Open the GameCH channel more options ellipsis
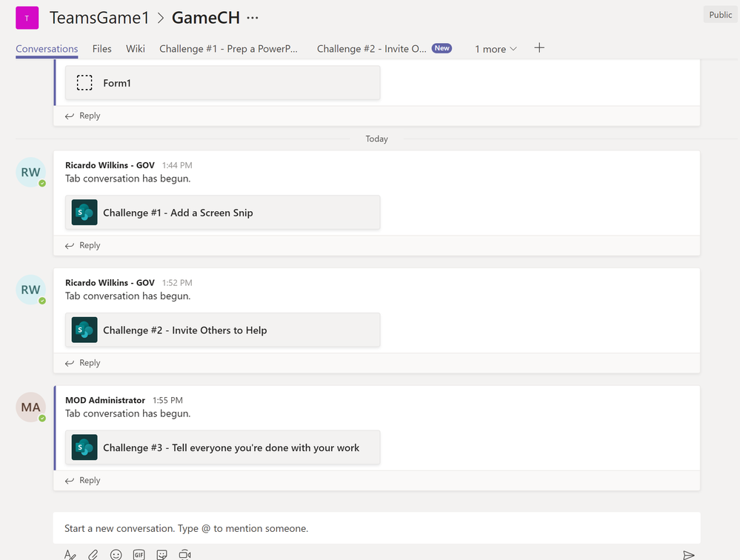 point(253,18)
